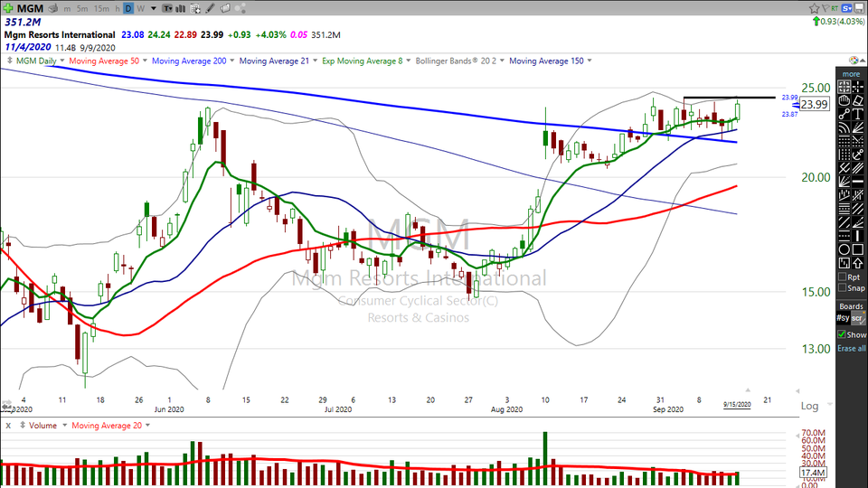Switch timeframe to 15m
The width and height of the screenshot is (868, 488).
[101, 8]
